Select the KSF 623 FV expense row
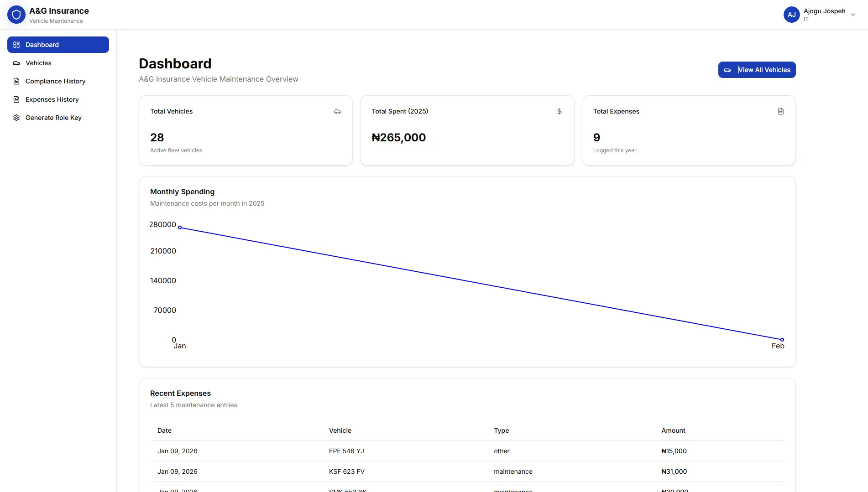Viewport: 868px width, 492px height. click(x=467, y=471)
